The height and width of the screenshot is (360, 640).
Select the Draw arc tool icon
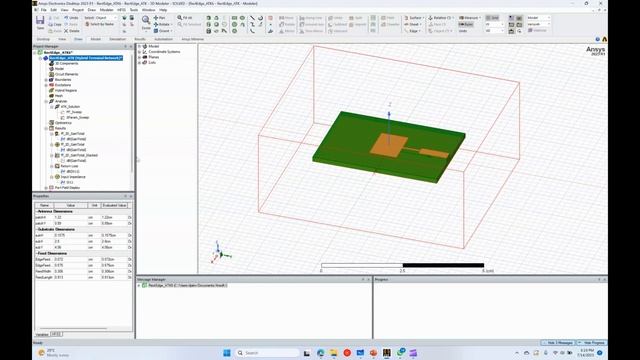pos(260,18)
